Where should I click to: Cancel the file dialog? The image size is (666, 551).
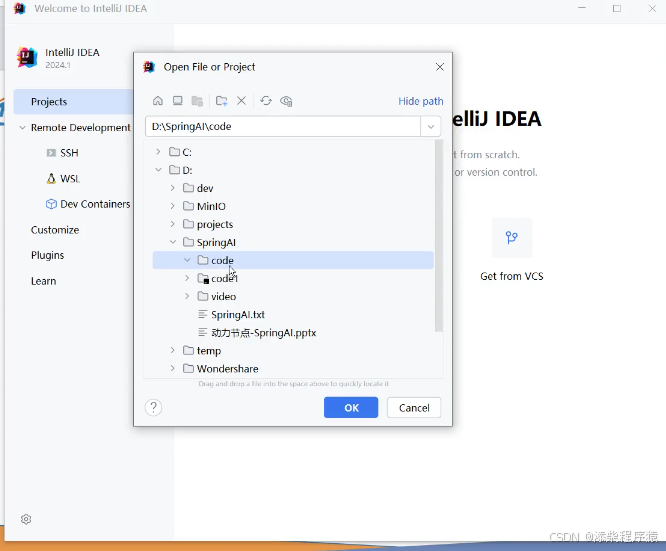[414, 407]
